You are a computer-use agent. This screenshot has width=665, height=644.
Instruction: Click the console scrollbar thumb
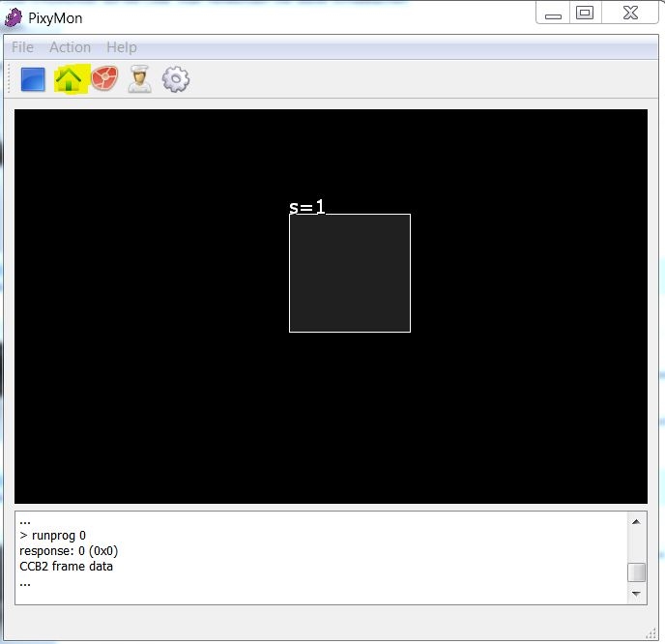(636, 572)
